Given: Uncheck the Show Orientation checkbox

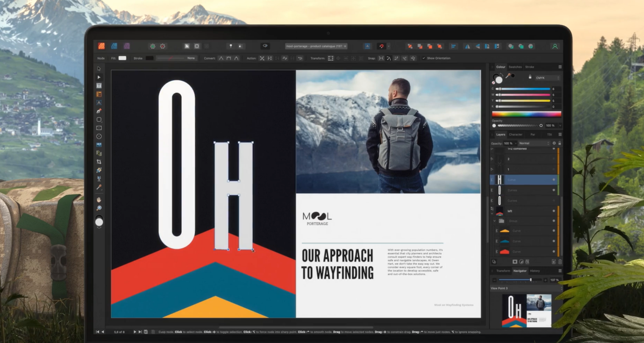Looking at the screenshot, I should [424, 58].
